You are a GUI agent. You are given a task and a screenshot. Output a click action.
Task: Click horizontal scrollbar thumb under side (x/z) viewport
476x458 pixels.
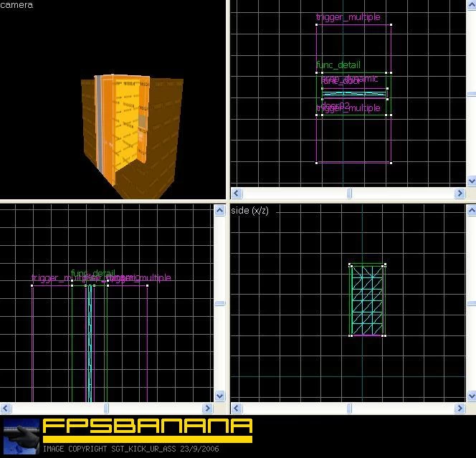click(349, 409)
